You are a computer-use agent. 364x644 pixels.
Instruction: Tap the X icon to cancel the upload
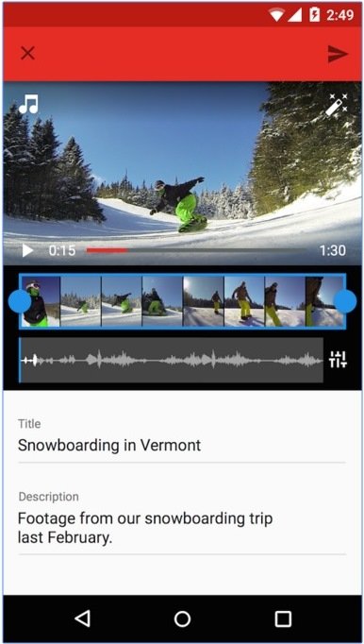tap(27, 53)
